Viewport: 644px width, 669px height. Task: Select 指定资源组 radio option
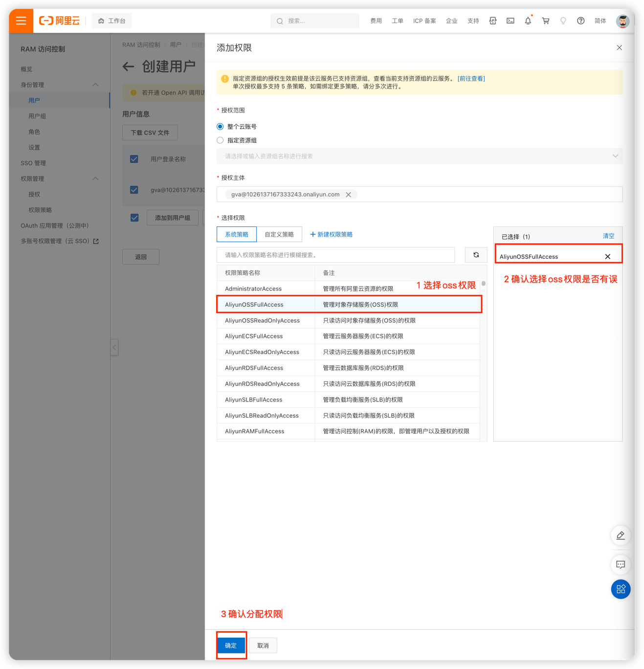pyautogui.click(x=220, y=140)
